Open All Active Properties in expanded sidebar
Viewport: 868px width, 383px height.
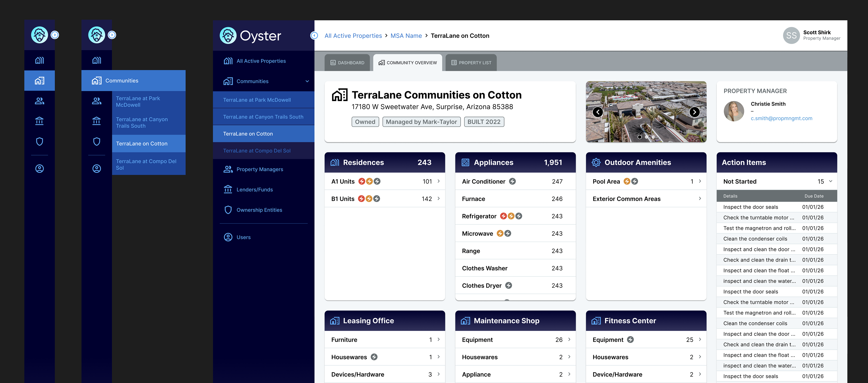coord(264,61)
